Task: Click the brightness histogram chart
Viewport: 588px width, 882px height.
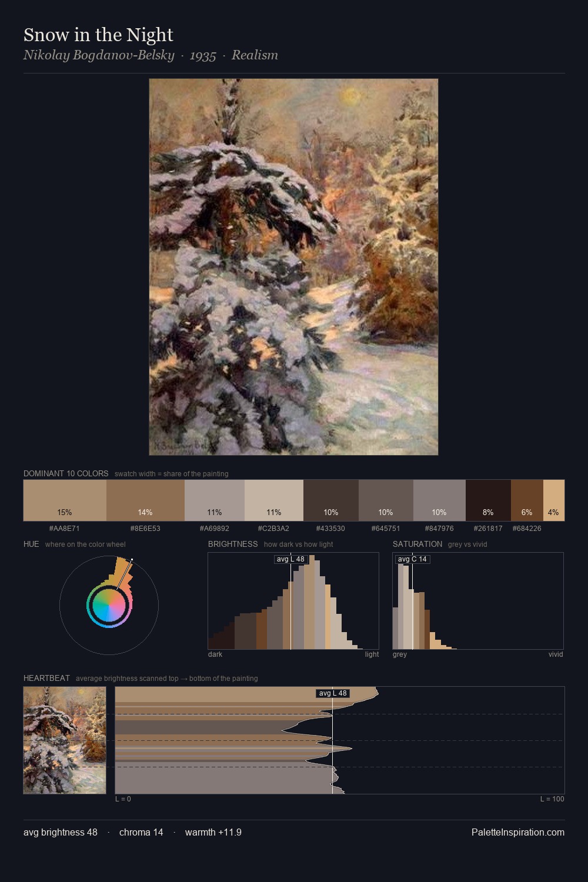Action: point(293,601)
